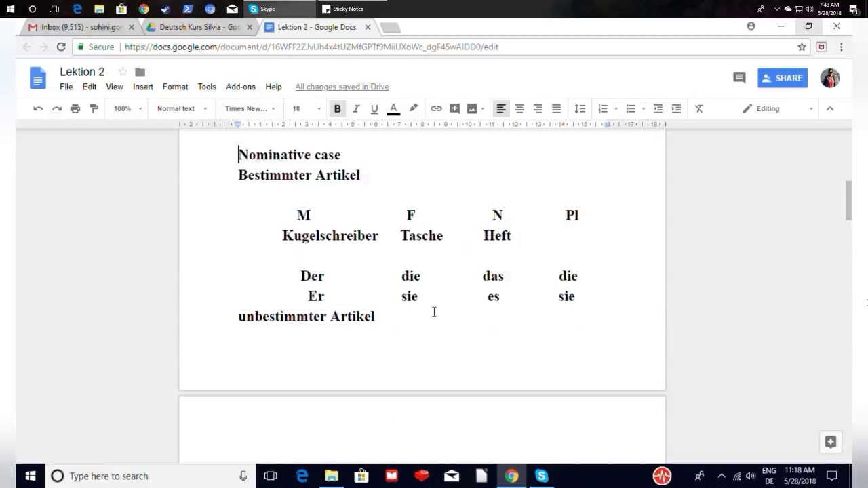The width and height of the screenshot is (868, 488).
Task: Click the document title Lektion 2
Action: pyautogui.click(x=82, y=72)
